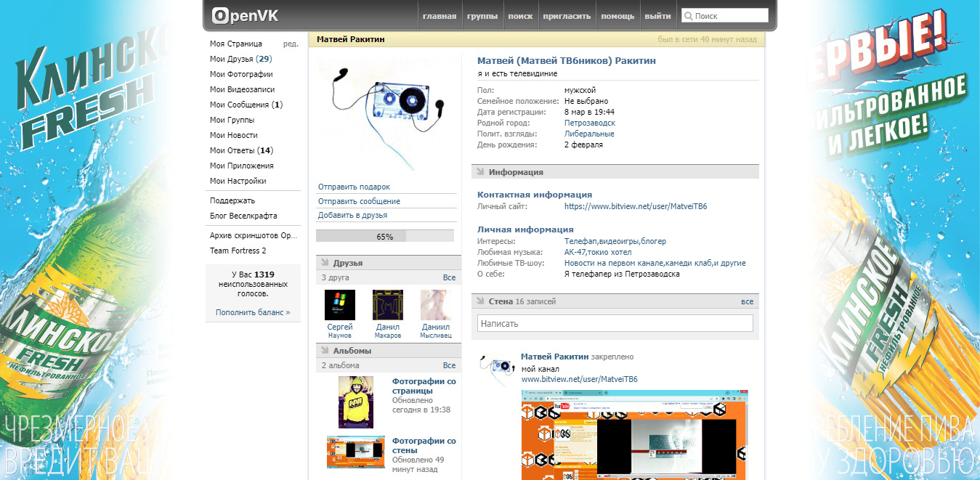This screenshot has height=480, width=980.
Task: Focus the Написать wall post field
Action: coord(615,323)
